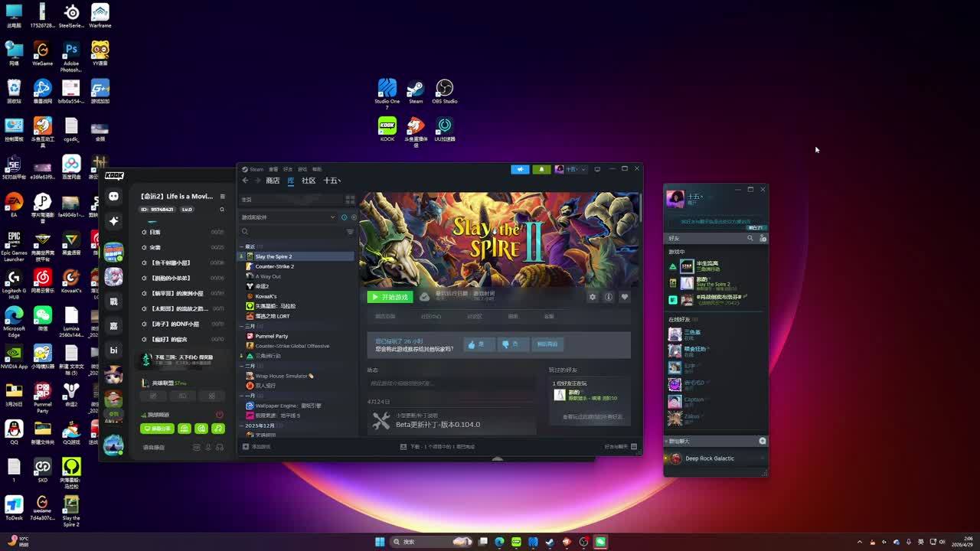Add Slay the Spire 2 to favorites heart
980x551 pixels.
(625, 297)
